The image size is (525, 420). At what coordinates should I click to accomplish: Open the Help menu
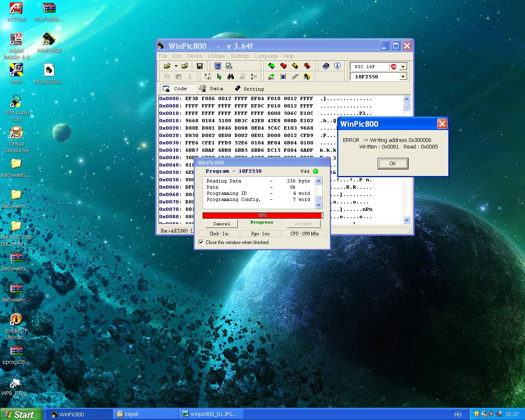point(288,56)
